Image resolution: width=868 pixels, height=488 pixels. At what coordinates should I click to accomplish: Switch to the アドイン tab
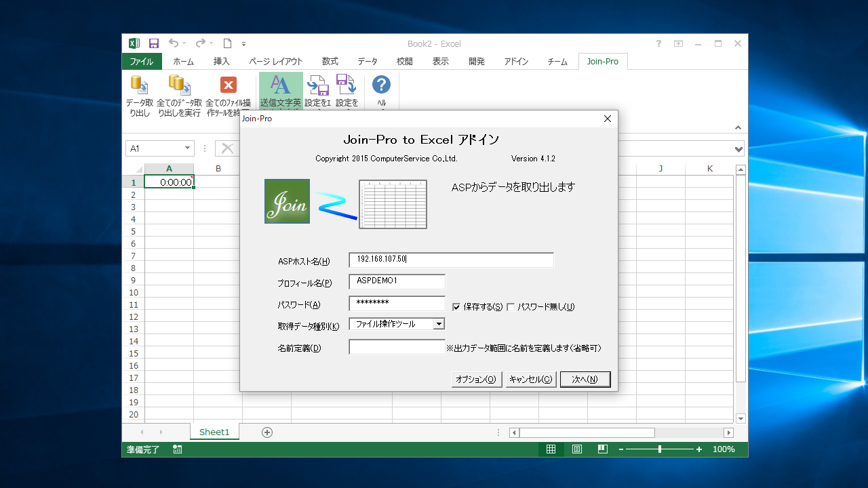click(516, 61)
